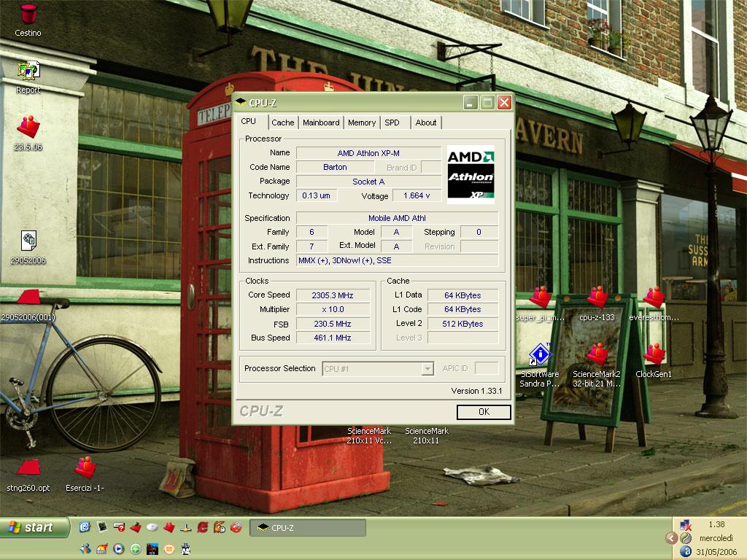Open the SiSoftware Sandra shortcut

[540, 366]
